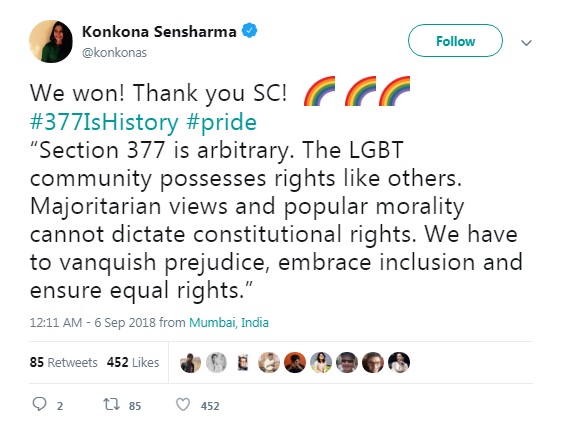Click the @konkonas handle
This screenshot has width=561, height=433.
pos(114,53)
